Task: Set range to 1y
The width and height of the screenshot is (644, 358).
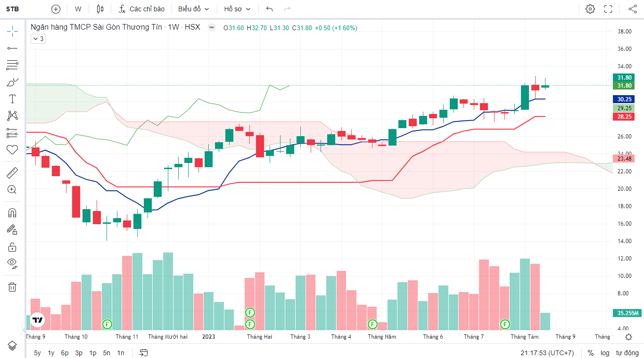Action: point(51,353)
